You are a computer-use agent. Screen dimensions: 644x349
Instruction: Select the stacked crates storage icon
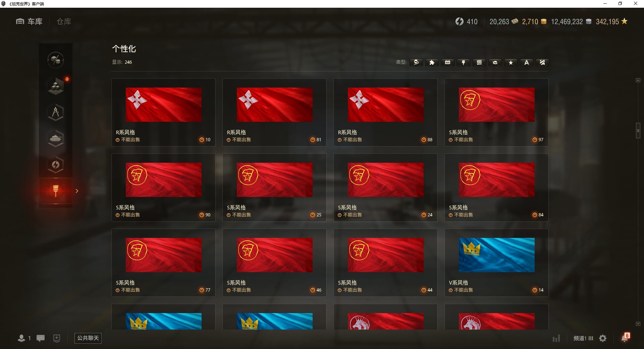click(56, 86)
